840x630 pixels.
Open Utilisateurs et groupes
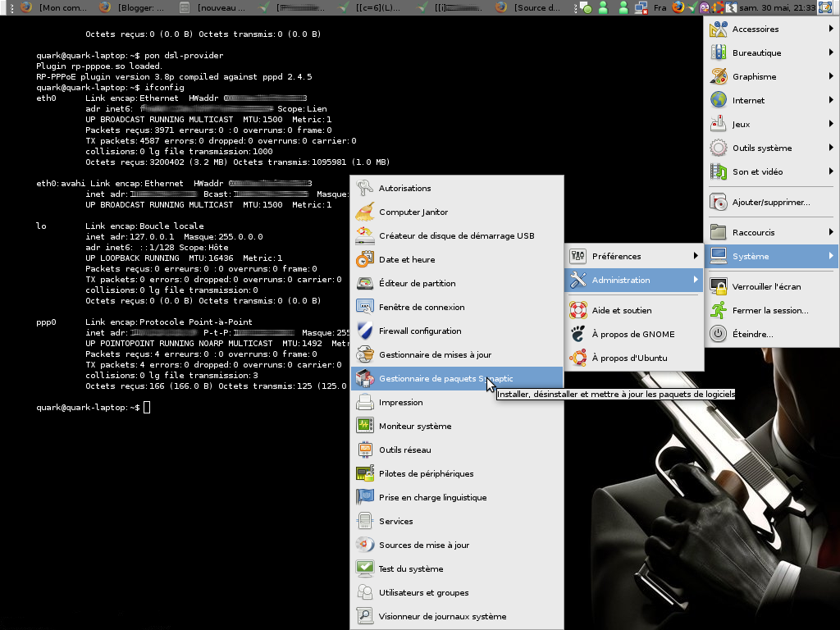pyautogui.click(x=457, y=592)
